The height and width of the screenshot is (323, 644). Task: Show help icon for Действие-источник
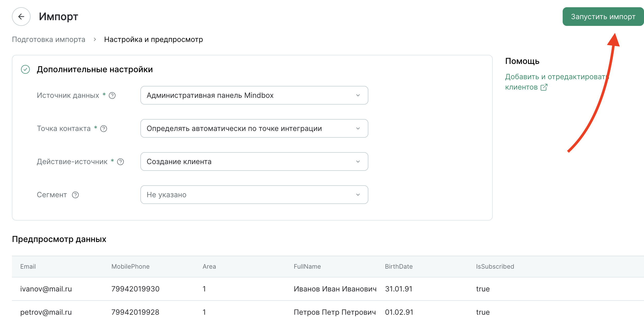(120, 162)
